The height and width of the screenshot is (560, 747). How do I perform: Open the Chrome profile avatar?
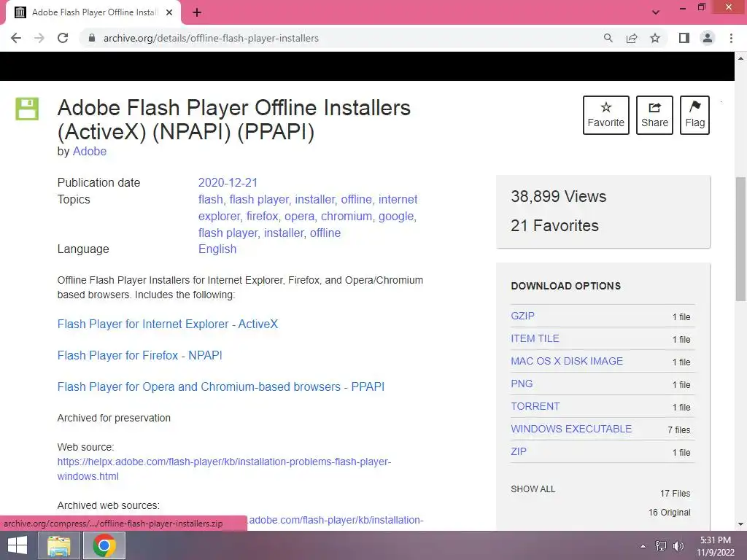(708, 38)
